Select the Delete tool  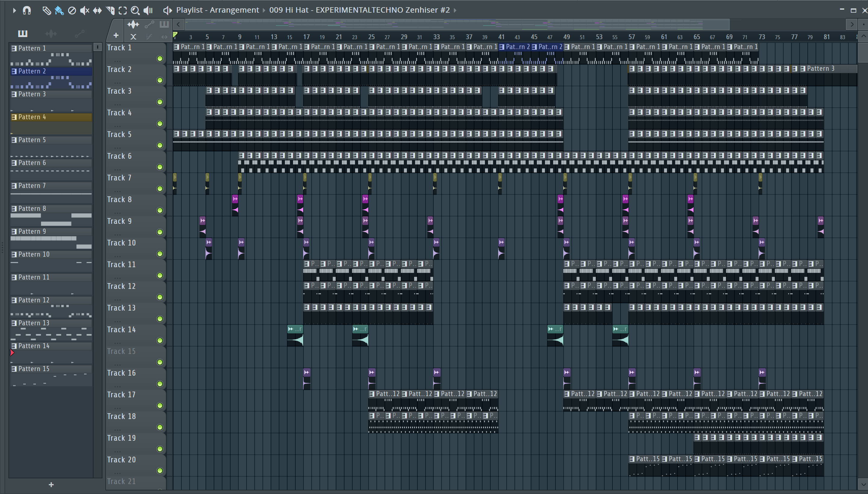(72, 11)
